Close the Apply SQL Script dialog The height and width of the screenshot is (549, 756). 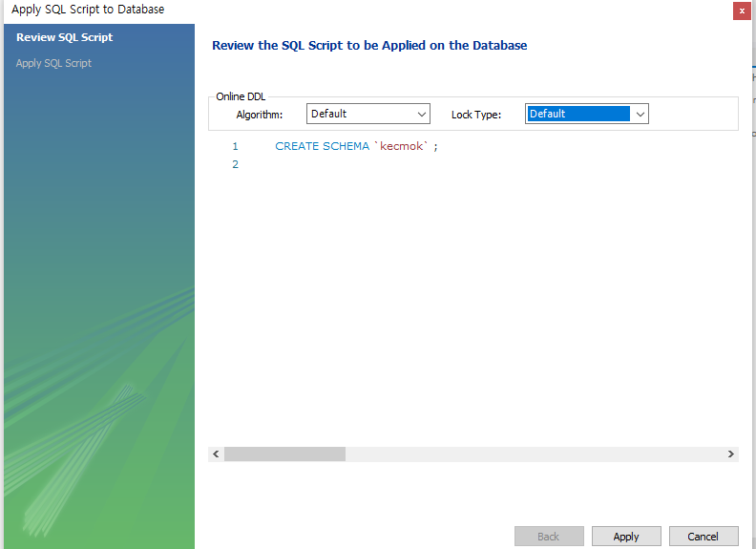[742, 11]
